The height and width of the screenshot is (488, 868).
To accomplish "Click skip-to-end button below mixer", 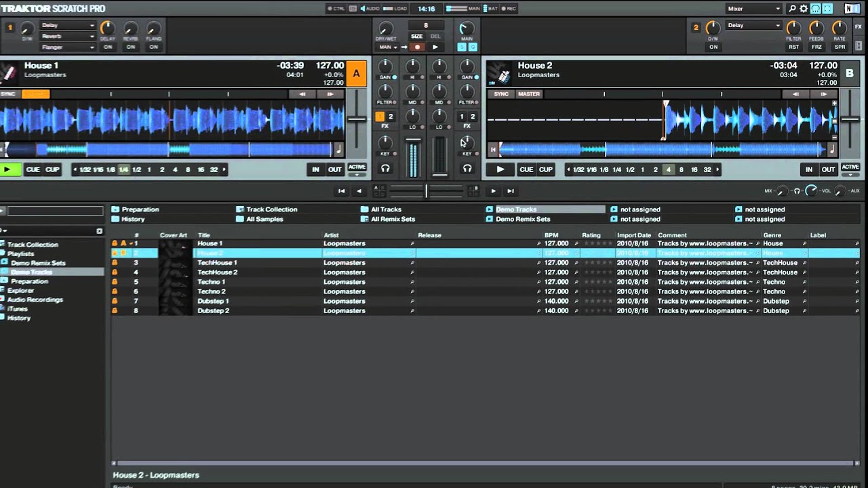I will pyautogui.click(x=511, y=191).
